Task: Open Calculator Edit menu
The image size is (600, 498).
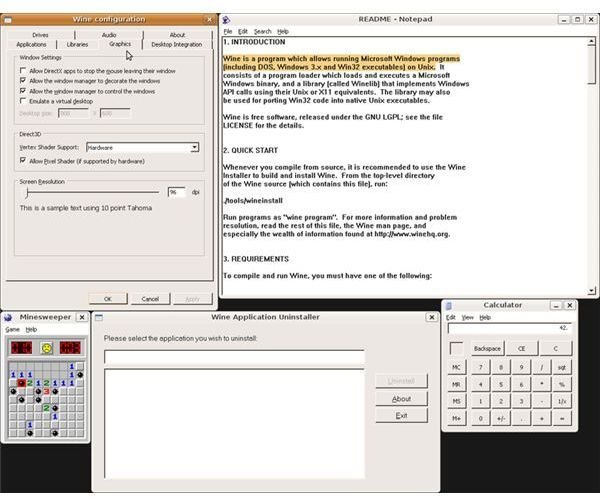Action: 451,317
